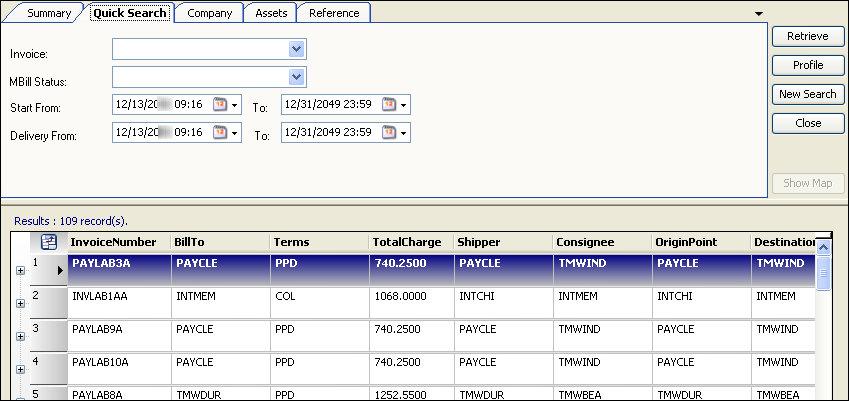Select the Reference tab
The width and height of the screenshot is (849, 401).
pyautogui.click(x=334, y=13)
